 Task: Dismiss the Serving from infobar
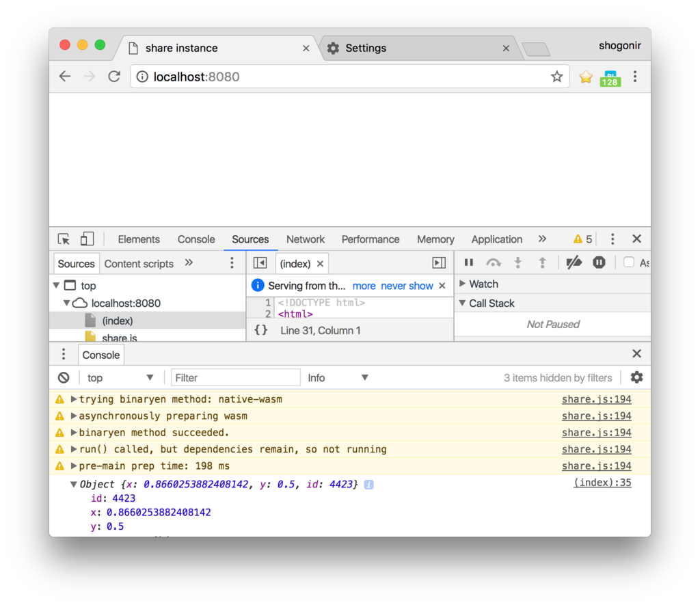442,286
